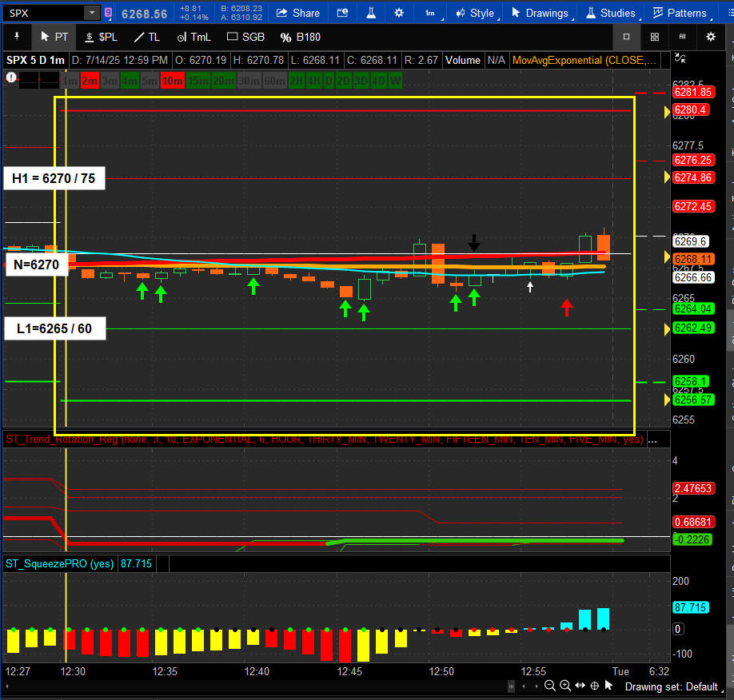Open the SPX symbol dropdown arrow

(x=92, y=13)
